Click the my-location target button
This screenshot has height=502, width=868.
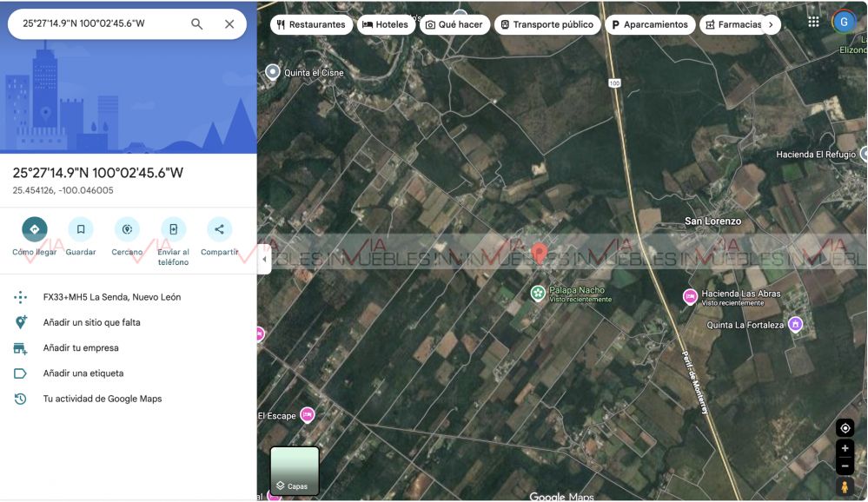pos(845,428)
